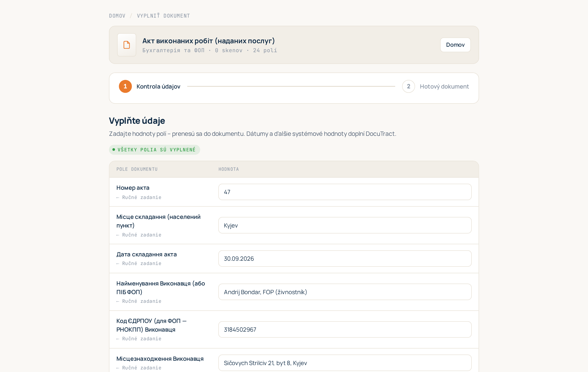Screen dimensions: 588x372
Task: Click the VŠETKY POLIA SÚ VYPLNENÉ badge
Action: click(x=154, y=150)
